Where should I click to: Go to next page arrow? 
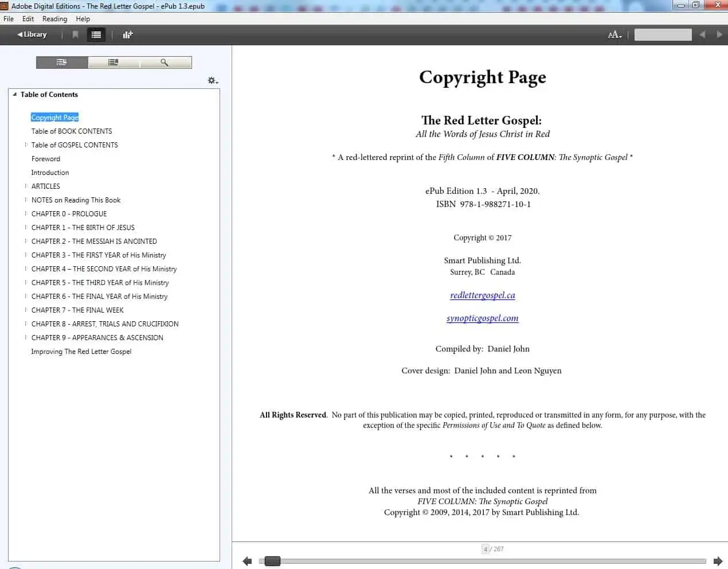click(718, 561)
